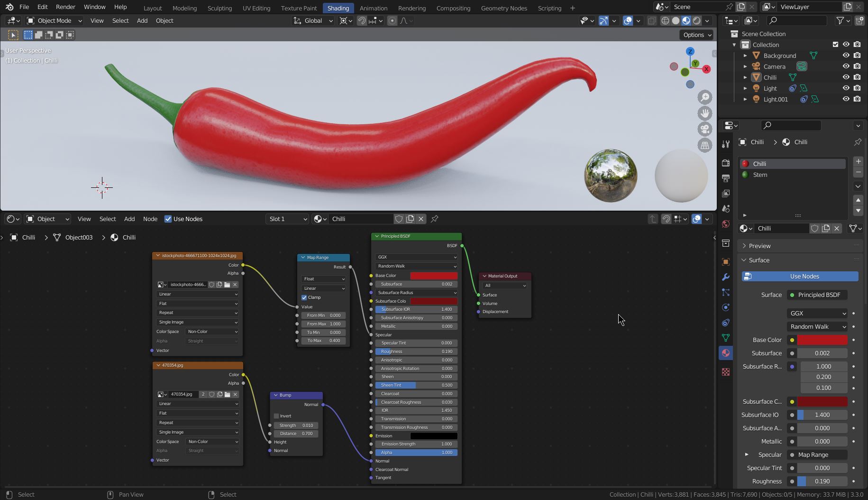Toggle Collection exclude checkbox in outliner
Screen dimensions: 868x500
[x=835, y=45]
